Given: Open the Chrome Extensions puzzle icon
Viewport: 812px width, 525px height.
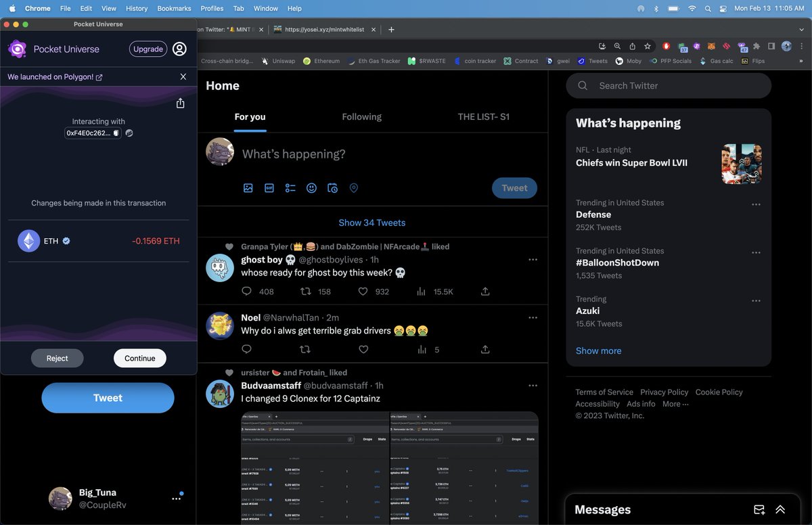Looking at the screenshot, I should coord(757,46).
